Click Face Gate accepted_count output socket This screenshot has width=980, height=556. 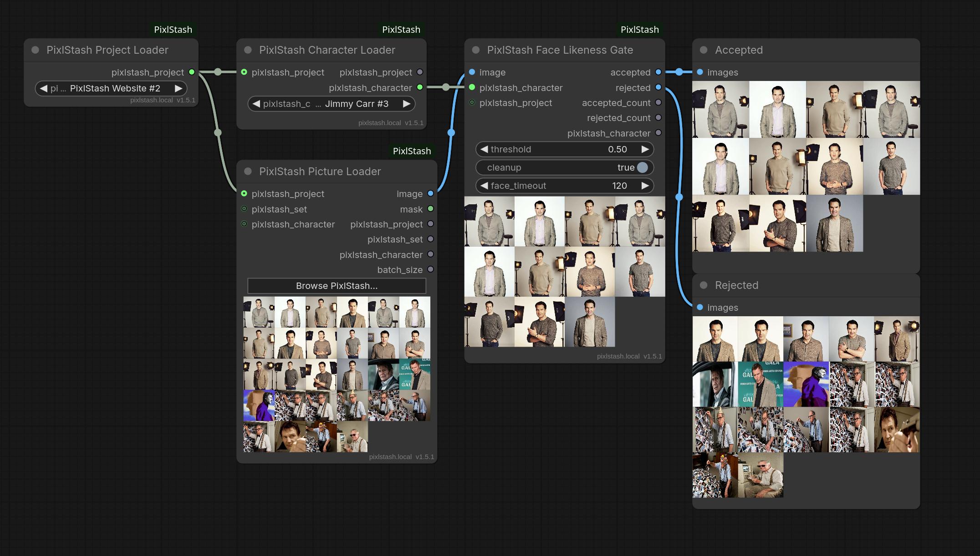tap(658, 102)
